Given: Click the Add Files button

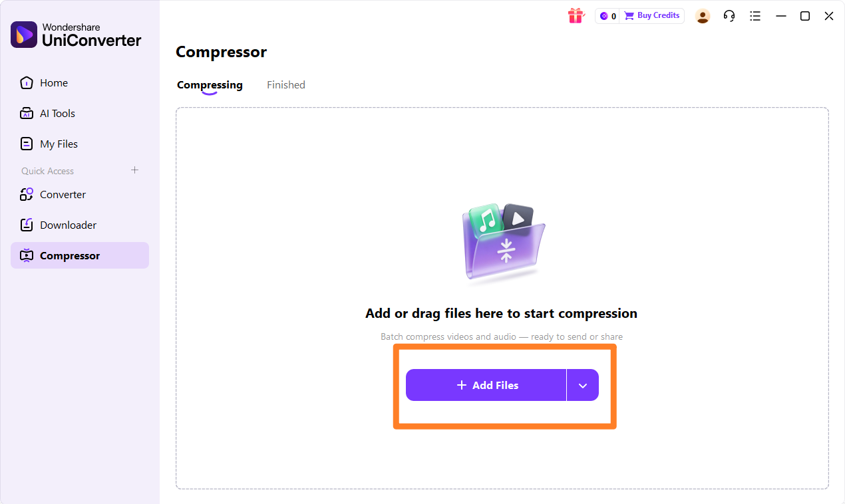Looking at the screenshot, I should pos(486,386).
